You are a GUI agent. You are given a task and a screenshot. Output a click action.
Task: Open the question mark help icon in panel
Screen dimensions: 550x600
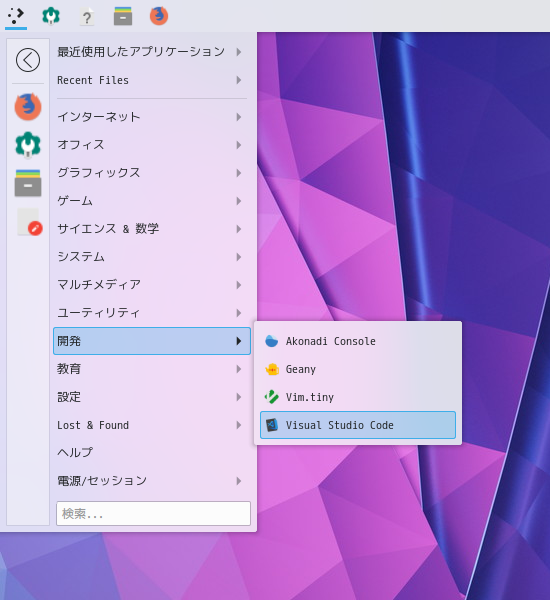click(x=87, y=16)
